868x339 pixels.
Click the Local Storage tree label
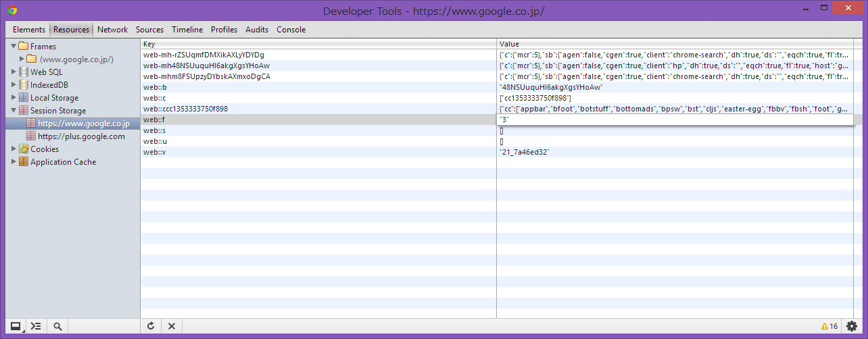coord(55,98)
